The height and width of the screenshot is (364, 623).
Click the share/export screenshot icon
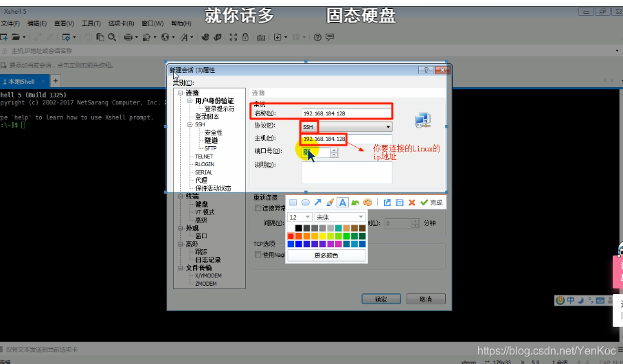click(387, 203)
